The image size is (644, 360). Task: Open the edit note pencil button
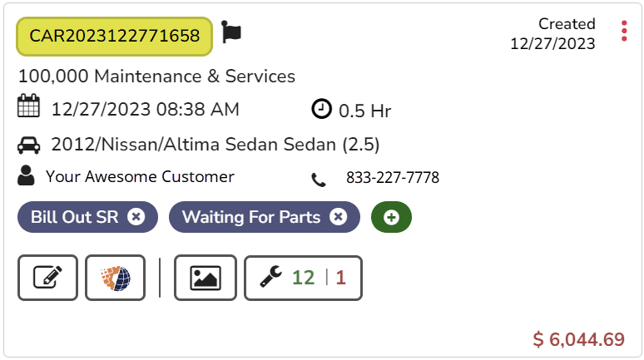point(48,277)
